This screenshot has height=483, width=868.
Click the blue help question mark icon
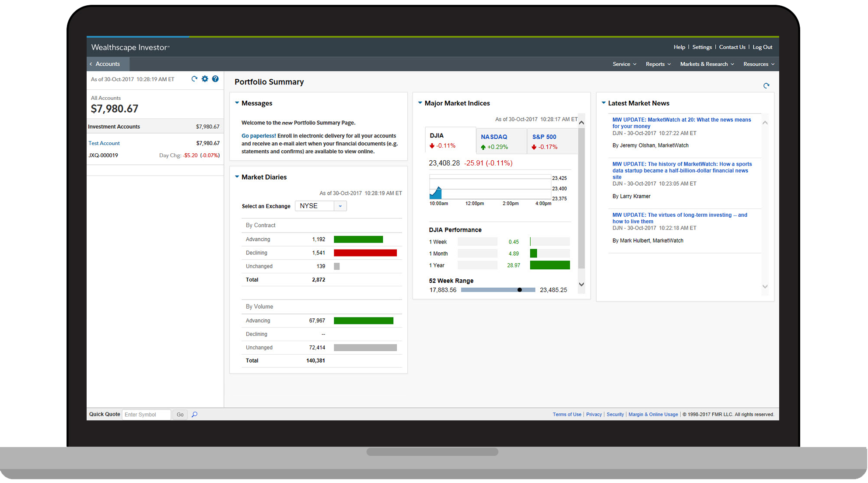215,79
